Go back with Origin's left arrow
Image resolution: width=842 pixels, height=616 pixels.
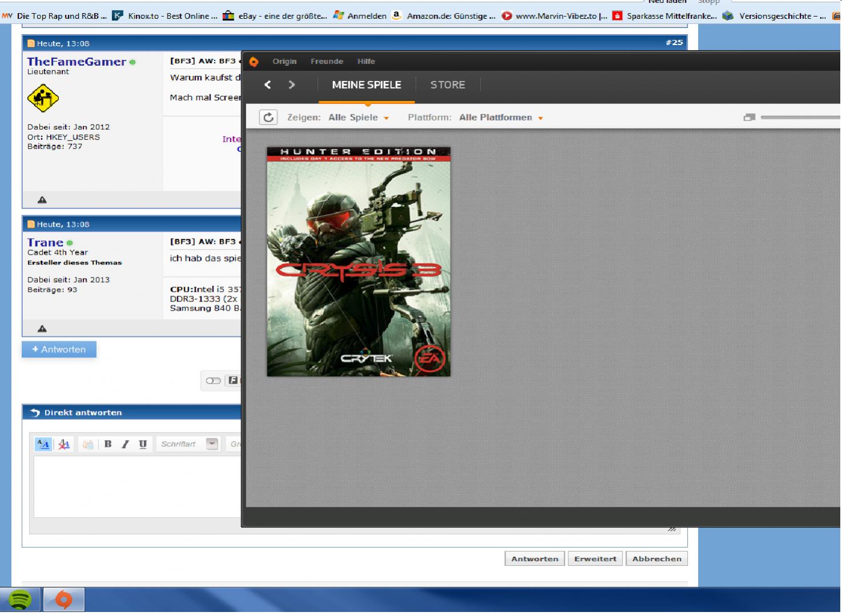tap(267, 84)
